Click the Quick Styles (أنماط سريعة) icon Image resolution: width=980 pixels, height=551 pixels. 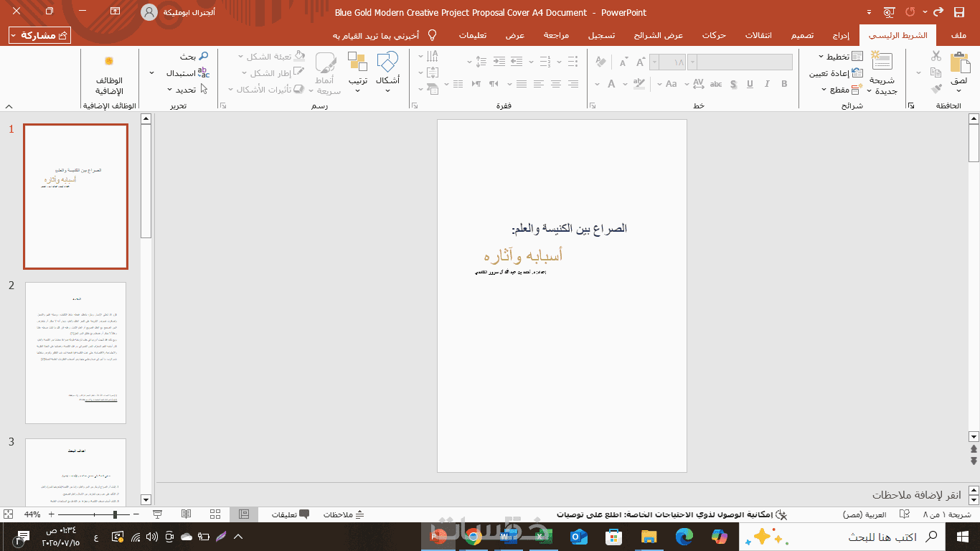(x=326, y=62)
